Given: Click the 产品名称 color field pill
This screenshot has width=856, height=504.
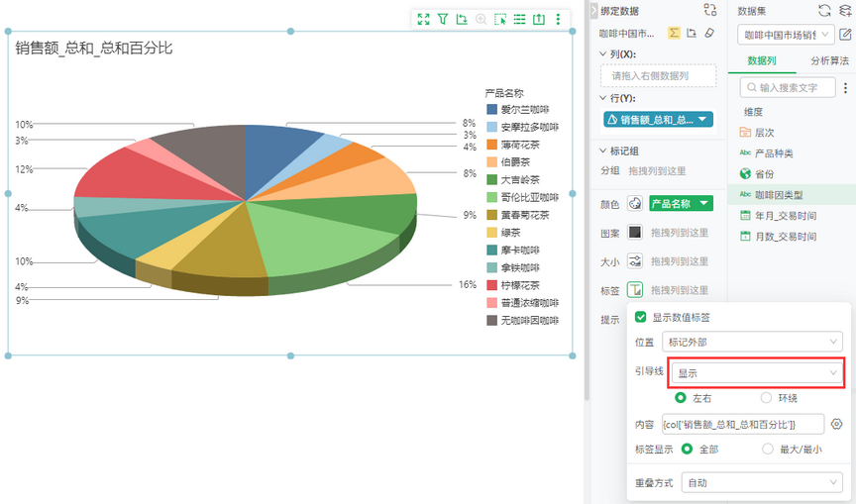Looking at the screenshot, I should point(681,204).
